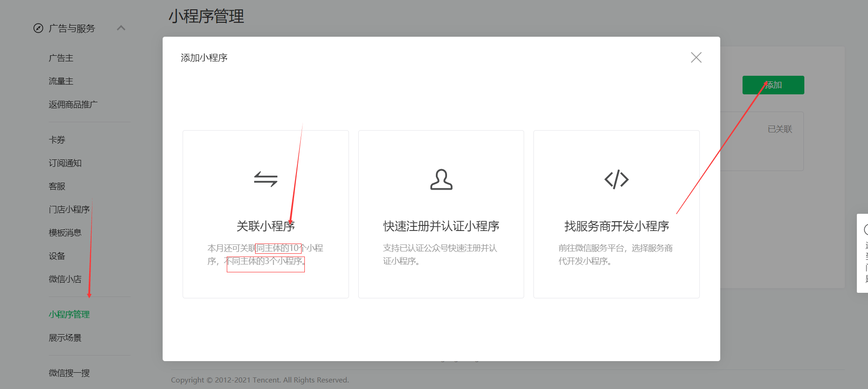The image size is (868, 389).
Task: Click the green 添加 button
Action: [x=773, y=85]
